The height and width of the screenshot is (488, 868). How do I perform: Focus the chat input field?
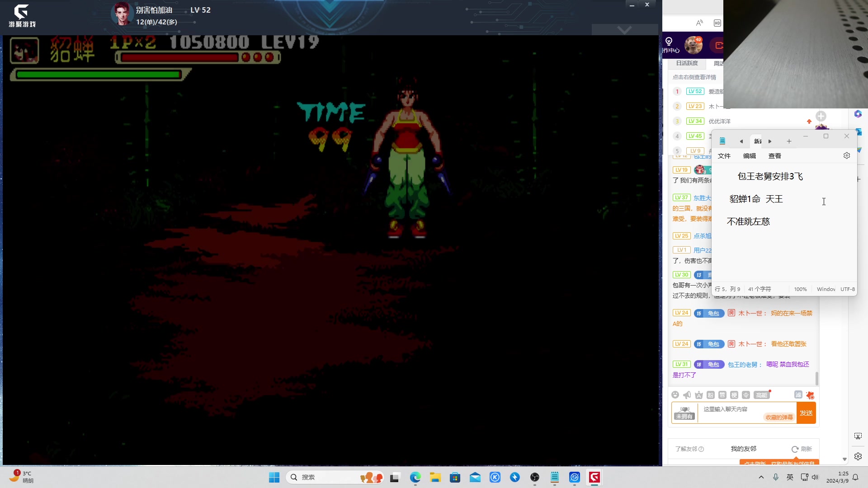[747, 413]
